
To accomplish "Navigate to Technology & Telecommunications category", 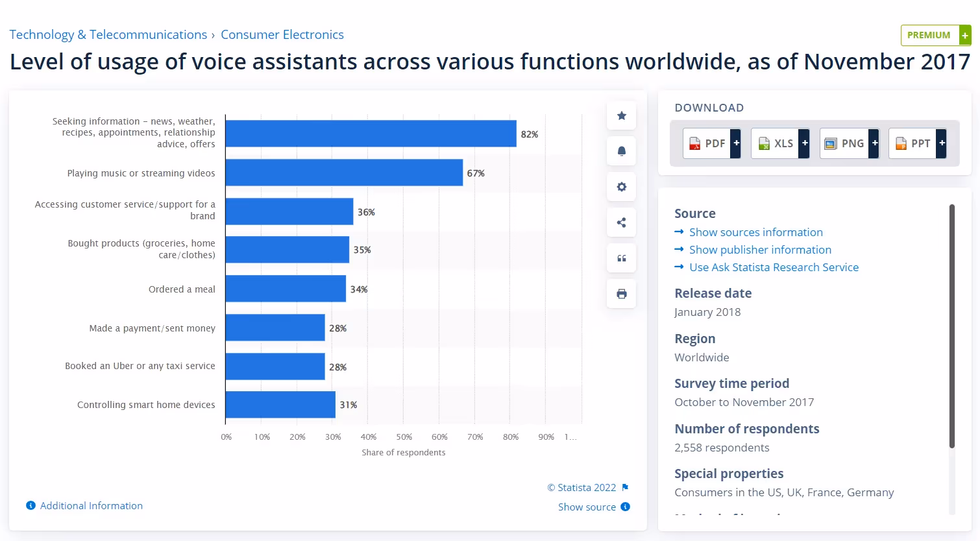I will [108, 34].
